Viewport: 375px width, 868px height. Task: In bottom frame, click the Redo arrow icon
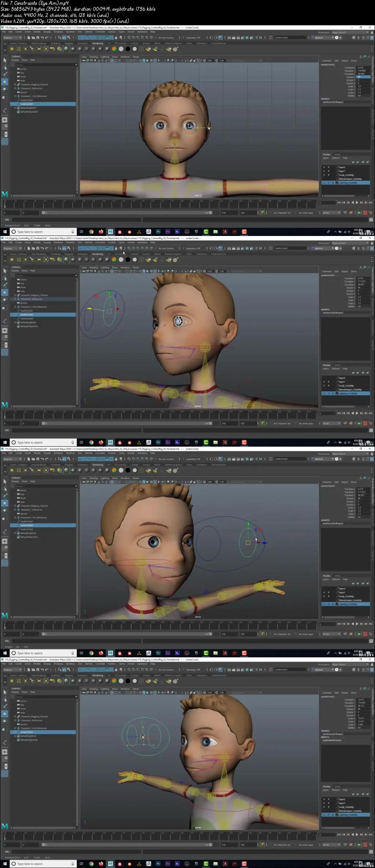pos(46,669)
